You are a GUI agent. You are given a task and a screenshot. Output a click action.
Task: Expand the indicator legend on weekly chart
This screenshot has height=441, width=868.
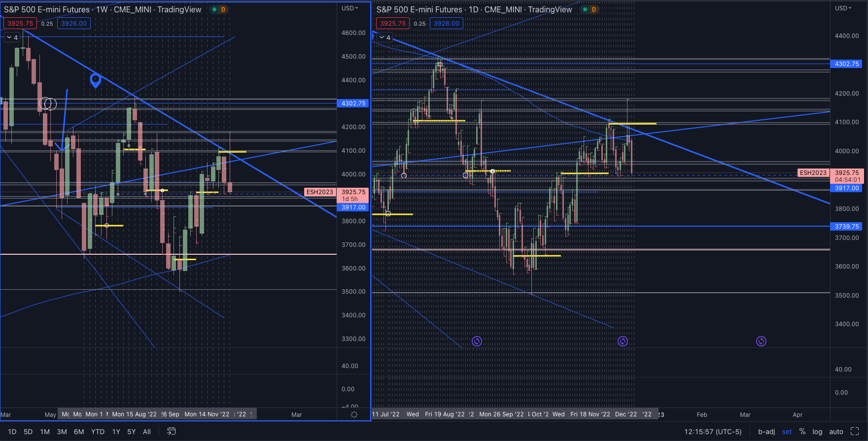[12, 37]
